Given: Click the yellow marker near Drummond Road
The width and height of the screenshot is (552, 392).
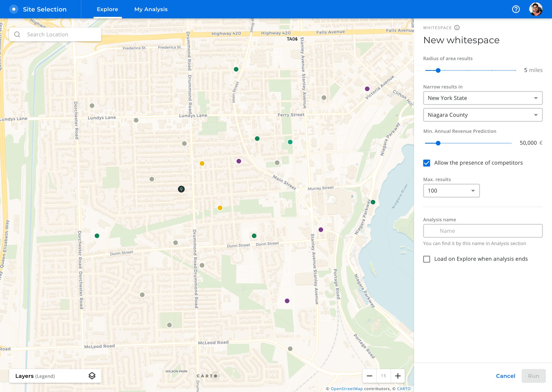Looking at the screenshot, I should tap(202, 163).
